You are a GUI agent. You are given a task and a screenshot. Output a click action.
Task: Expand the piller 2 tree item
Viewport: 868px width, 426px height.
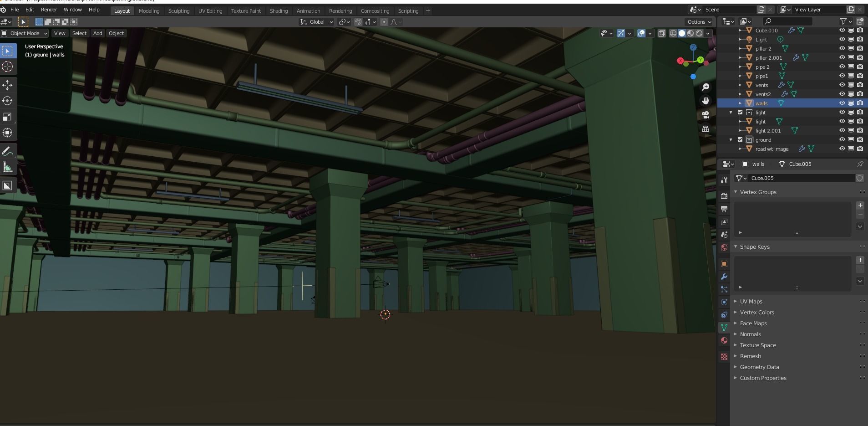[740, 48]
